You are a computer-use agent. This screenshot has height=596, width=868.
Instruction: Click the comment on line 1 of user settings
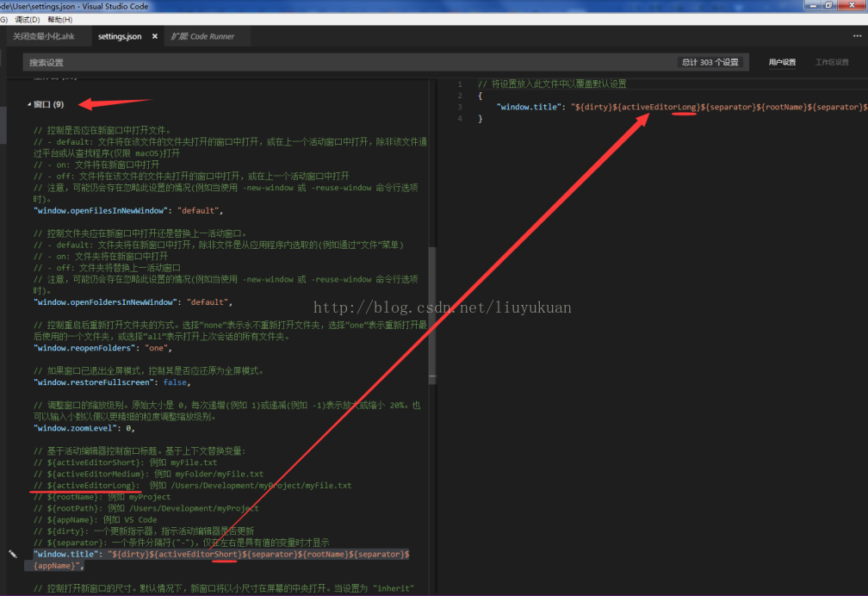point(552,84)
